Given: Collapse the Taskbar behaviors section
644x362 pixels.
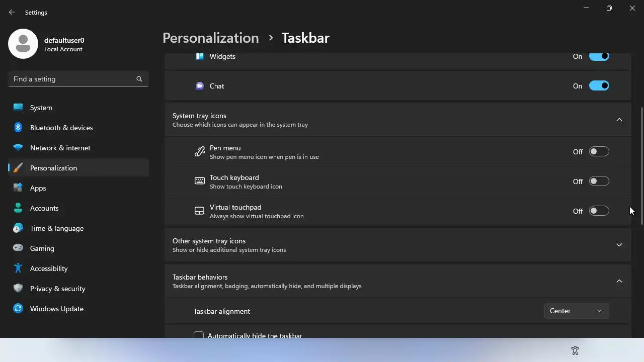Looking at the screenshot, I should click(x=619, y=281).
